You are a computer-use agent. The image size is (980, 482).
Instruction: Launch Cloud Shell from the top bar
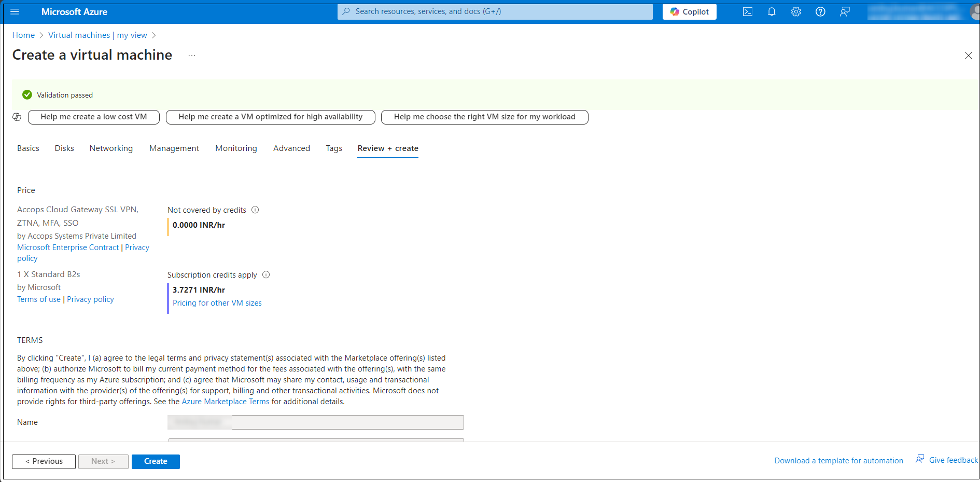point(747,12)
